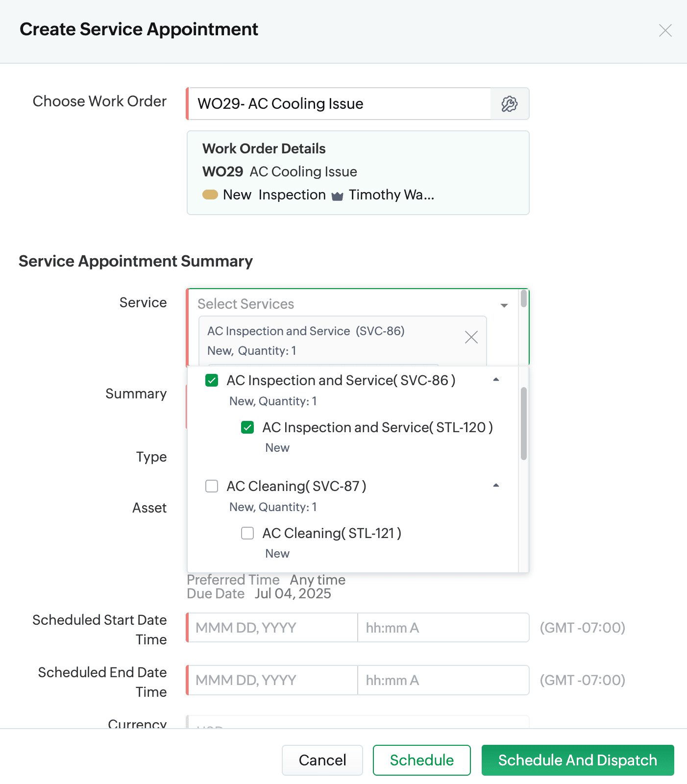Collapse the AC Inspection and Service SVC-86 group
The height and width of the screenshot is (784, 687).
tap(496, 380)
